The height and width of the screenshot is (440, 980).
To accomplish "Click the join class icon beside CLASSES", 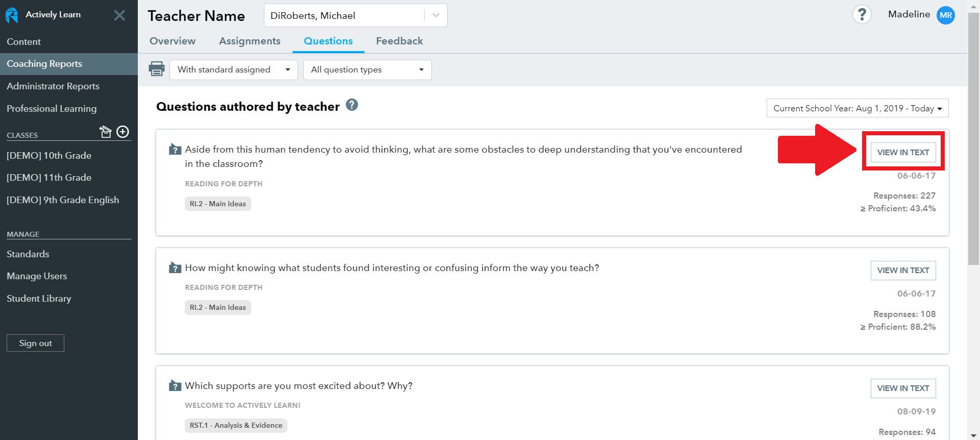I will click(x=105, y=132).
